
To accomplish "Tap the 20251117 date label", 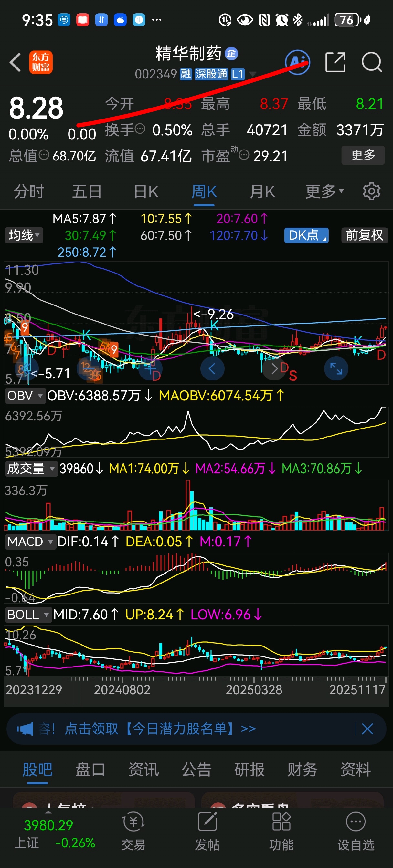I will (x=357, y=689).
